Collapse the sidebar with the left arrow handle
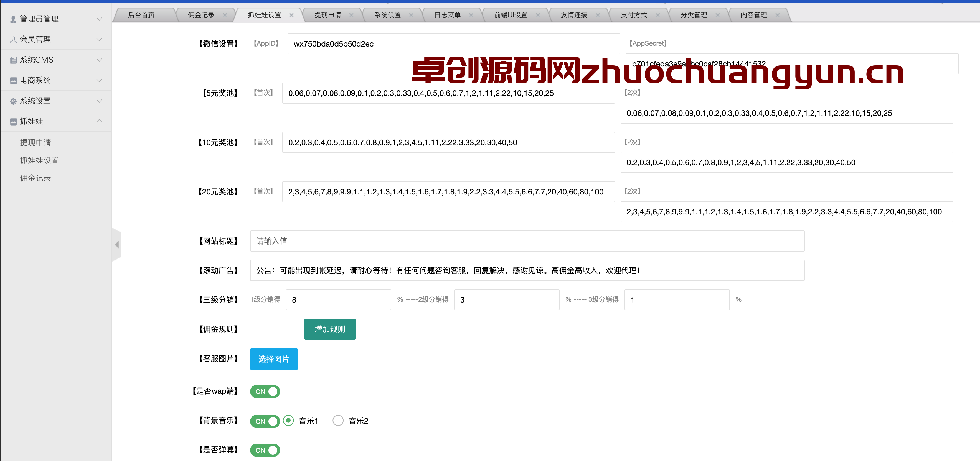Image resolution: width=980 pixels, height=461 pixels. click(x=117, y=245)
